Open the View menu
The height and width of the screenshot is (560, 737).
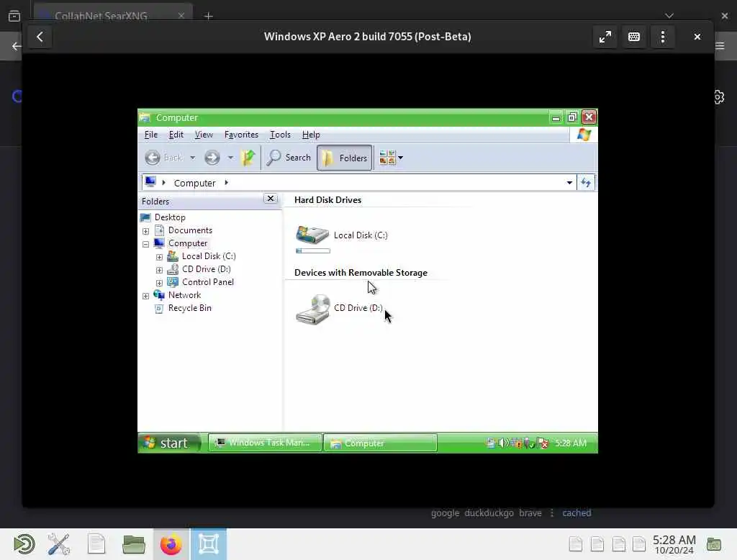(204, 135)
